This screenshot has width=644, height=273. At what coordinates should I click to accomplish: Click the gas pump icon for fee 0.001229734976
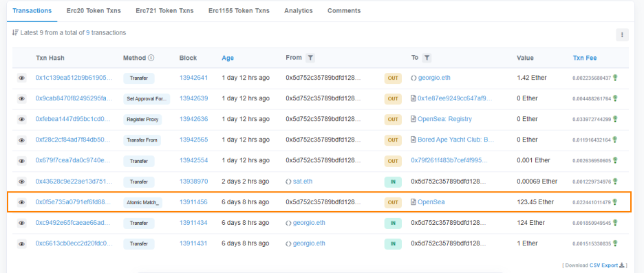pyautogui.click(x=615, y=181)
